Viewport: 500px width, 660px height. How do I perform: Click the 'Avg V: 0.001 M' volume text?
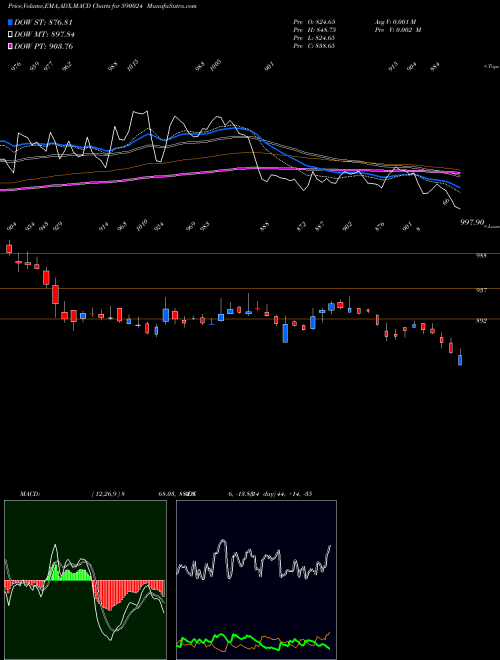click(395, 21)
